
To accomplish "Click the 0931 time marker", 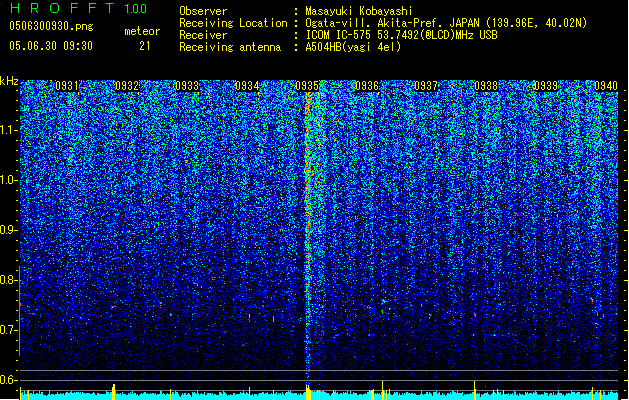I will 67,86.
